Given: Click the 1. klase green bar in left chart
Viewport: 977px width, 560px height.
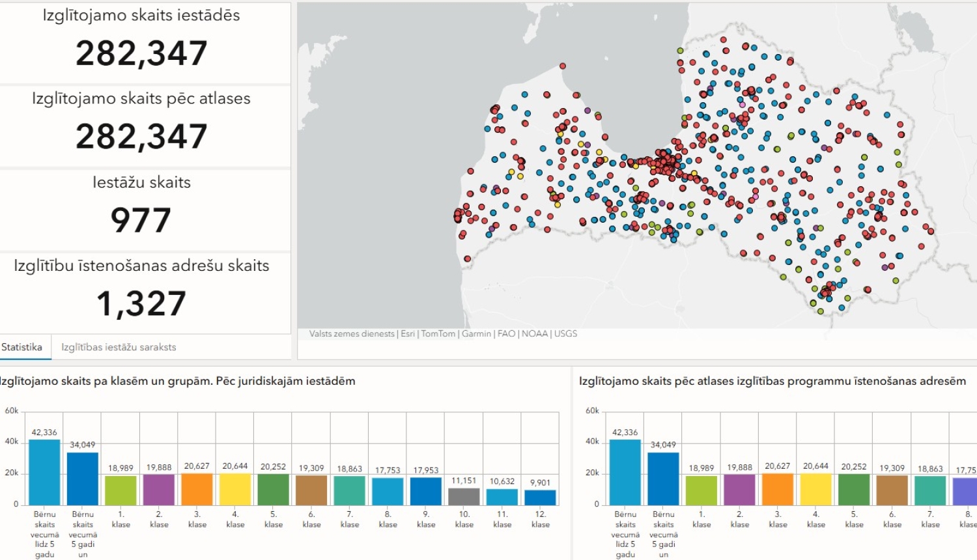Looking at the screenshot, I should (120, 490).
